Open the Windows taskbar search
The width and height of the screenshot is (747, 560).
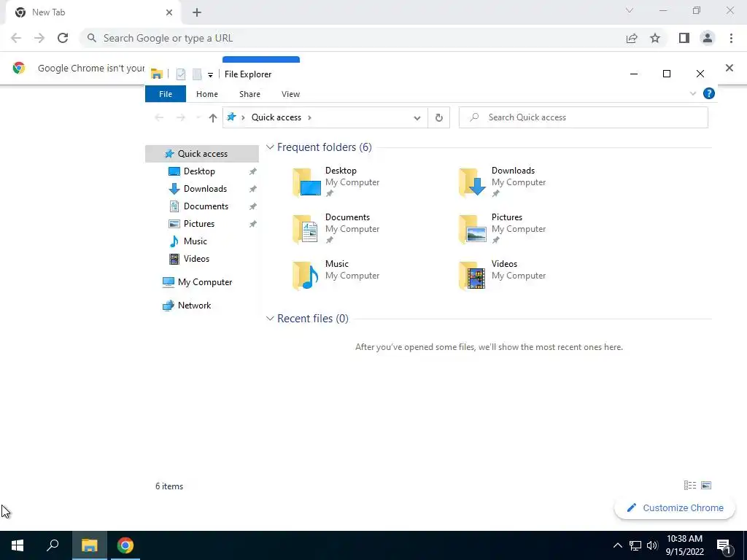(x=53, y=545)
